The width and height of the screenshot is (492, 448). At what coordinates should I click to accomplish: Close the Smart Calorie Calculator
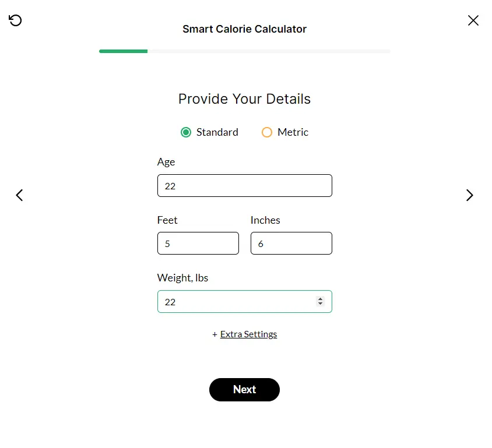point(473,20)
